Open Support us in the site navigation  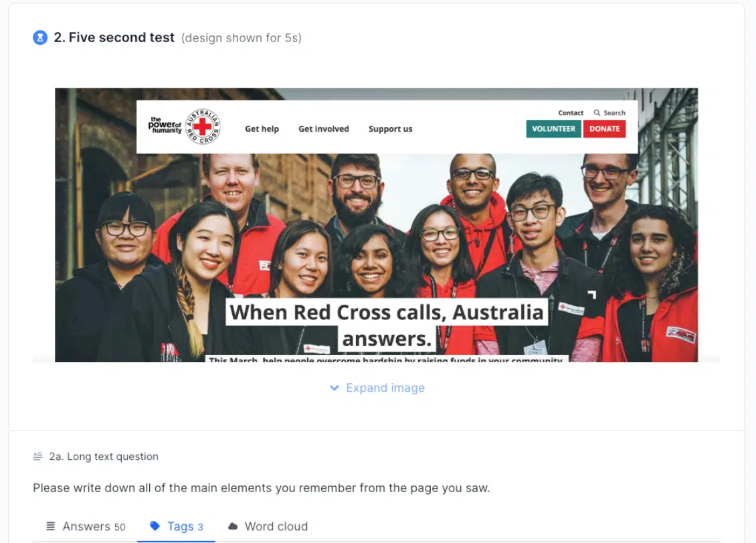click(391, 129)
